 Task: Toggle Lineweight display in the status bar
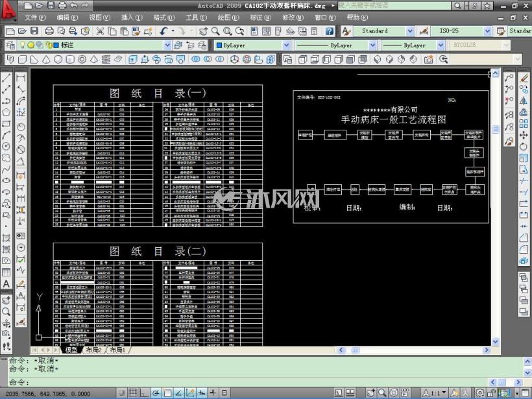click(213, 393)
